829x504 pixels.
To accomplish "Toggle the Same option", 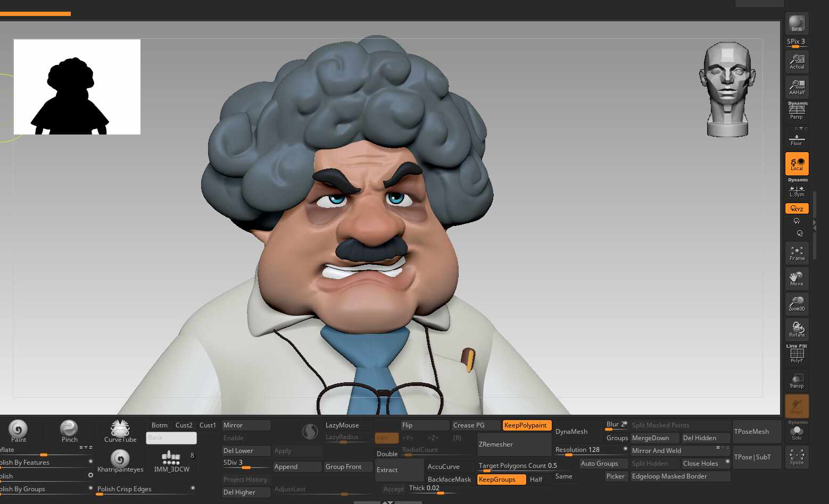I will pos(564,476).
